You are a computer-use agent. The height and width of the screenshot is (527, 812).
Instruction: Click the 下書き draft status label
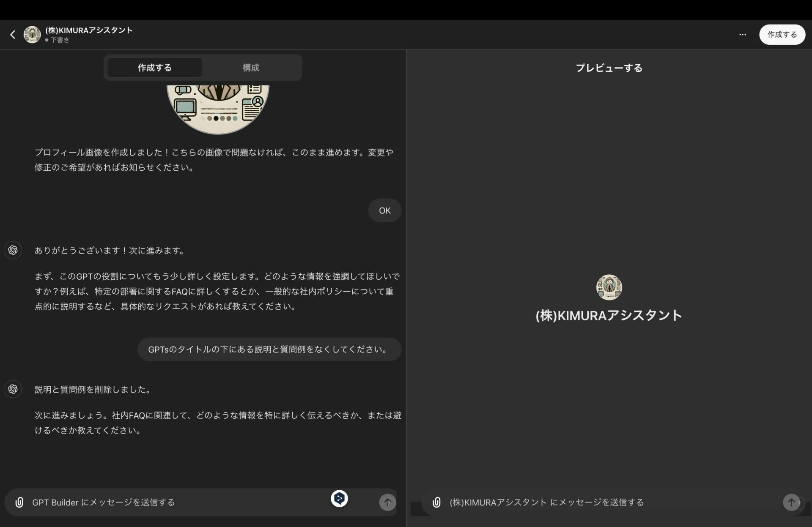(60, 40)
